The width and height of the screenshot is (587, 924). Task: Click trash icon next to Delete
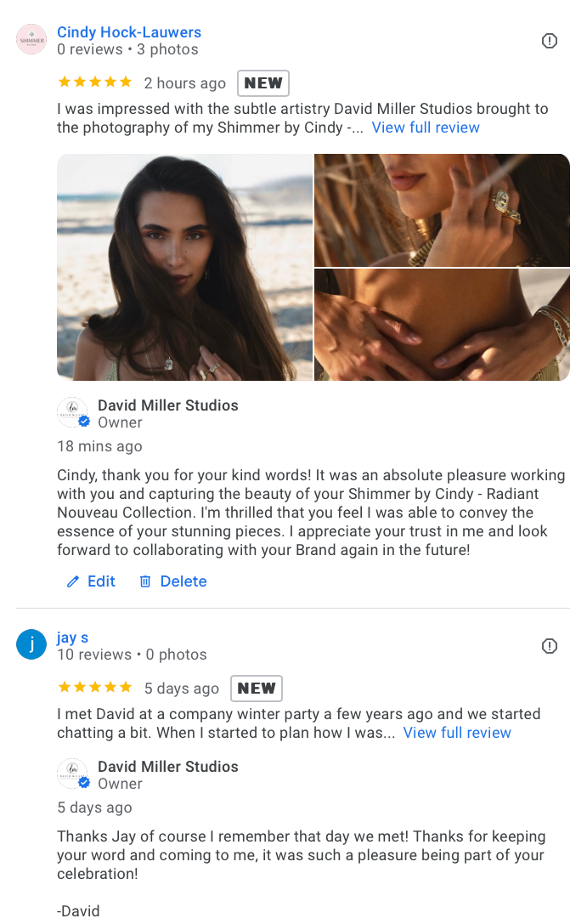point(144,581)
